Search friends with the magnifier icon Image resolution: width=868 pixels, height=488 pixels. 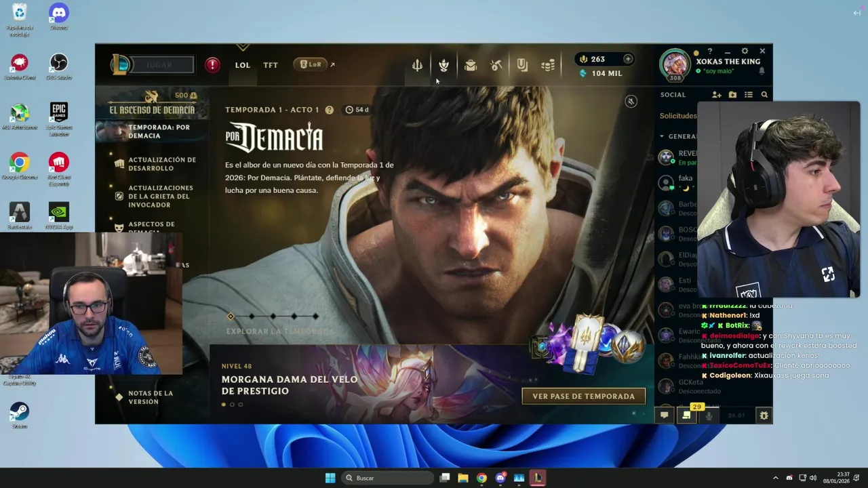pyautogui.click(x=764, y=95)
